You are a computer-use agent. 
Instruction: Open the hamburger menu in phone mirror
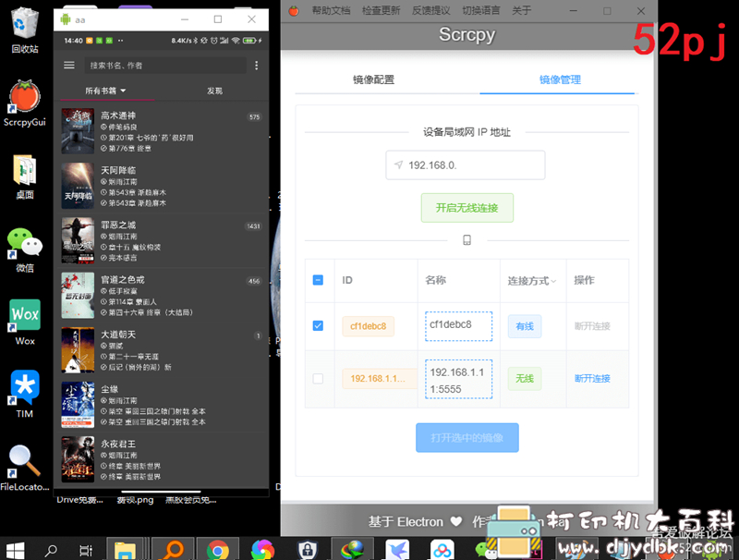tap(68, 65)
